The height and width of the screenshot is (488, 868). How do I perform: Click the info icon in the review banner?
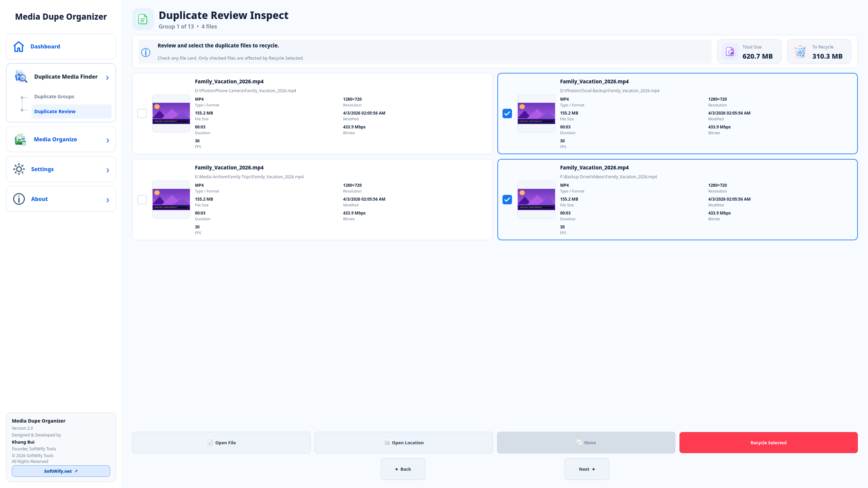click(146, 53)
